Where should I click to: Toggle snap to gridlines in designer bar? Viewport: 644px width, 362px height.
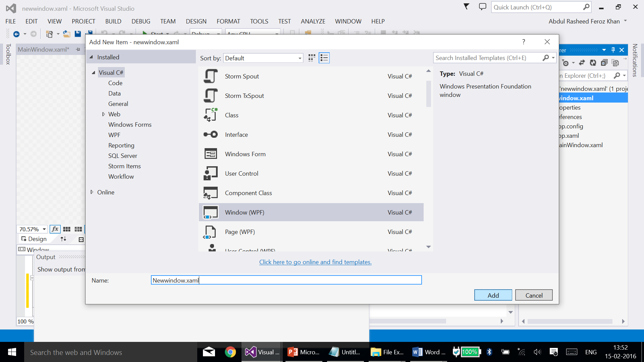coord(78,229)
